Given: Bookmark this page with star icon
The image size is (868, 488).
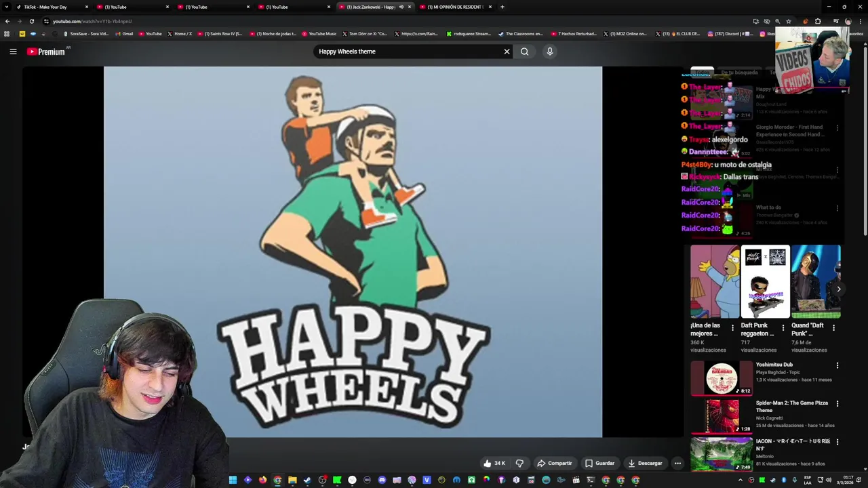Looking at the screenshot, I should (x=789, y=21).
